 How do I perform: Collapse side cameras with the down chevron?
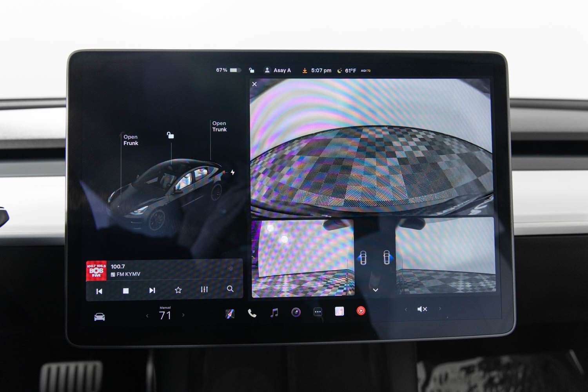(376, 290)
